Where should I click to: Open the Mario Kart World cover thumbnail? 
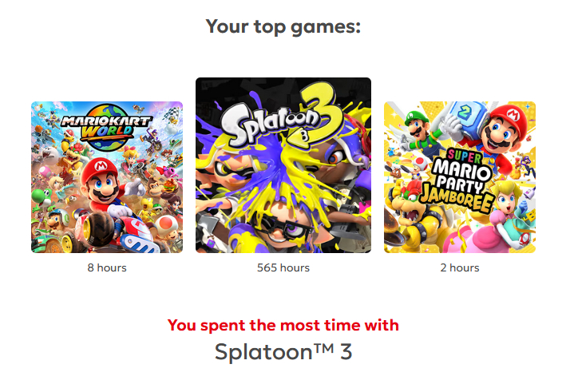pyautogui.click(x=107, y=177)
